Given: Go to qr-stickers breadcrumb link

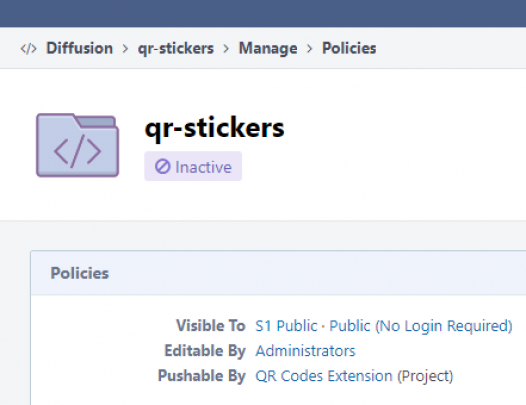Looking at the screenshot, I should click(x=176, y=49).
